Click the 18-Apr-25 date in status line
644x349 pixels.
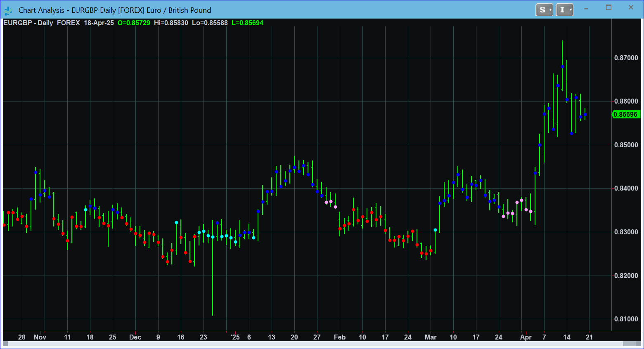[x=99, y=23]
